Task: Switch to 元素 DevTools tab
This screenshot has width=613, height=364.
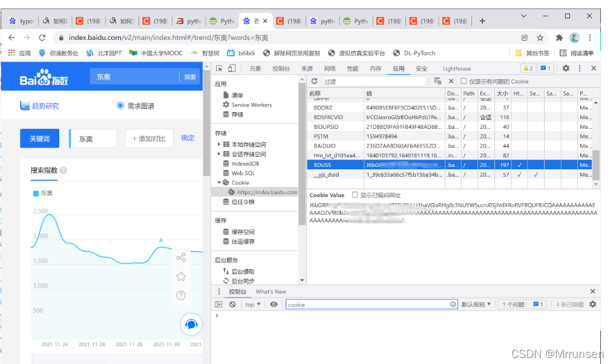Action: [x=255, y=68]
